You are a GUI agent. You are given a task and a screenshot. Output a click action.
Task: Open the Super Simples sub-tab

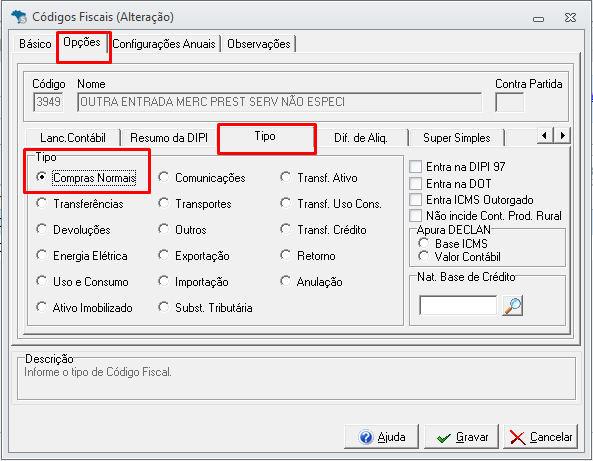click(456, 138)
